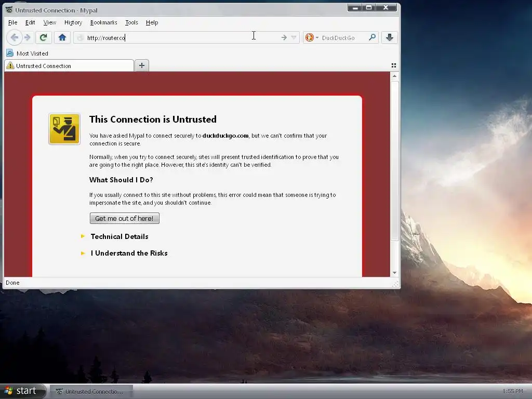Image resolution: width=532 pixels, height=399 pixels.
Task: Click the Mypal raccoon title bar icon
Action: click(x=9, y=10)
